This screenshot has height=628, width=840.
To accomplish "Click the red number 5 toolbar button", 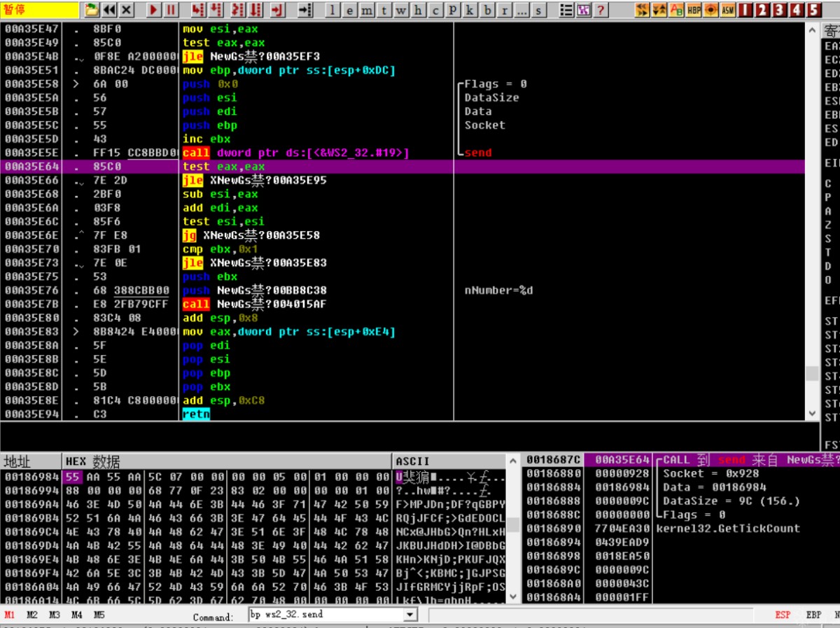I will [x=813, y=10].
